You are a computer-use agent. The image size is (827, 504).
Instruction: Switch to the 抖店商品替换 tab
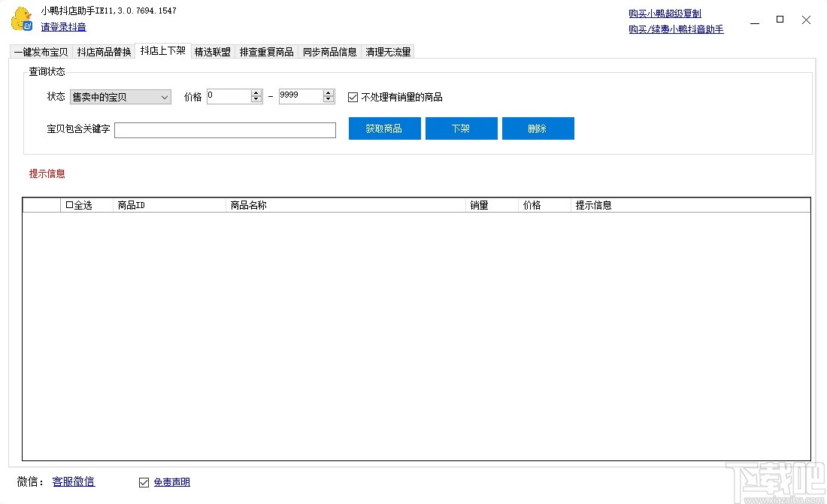tap(104, 52)
